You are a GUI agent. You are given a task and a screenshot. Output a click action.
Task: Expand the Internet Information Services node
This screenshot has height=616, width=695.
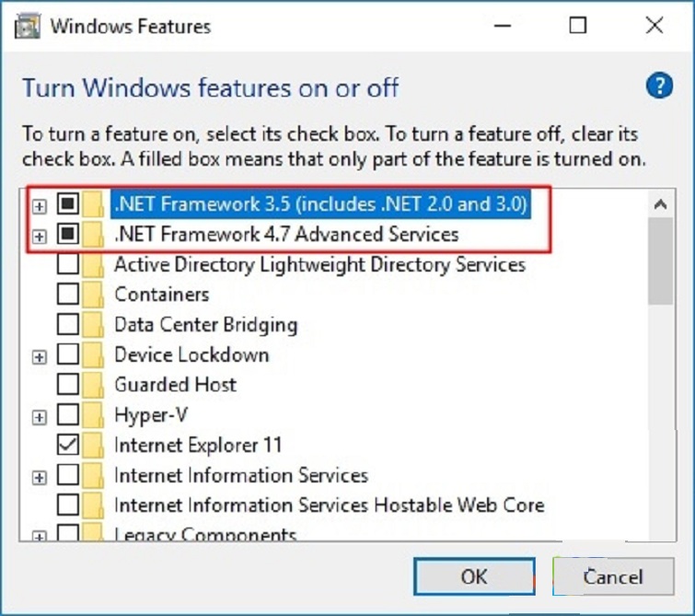40,477
